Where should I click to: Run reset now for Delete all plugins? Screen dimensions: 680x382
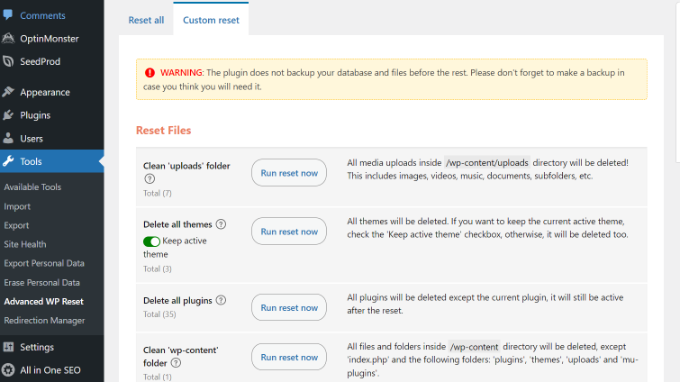click(289, 307)
